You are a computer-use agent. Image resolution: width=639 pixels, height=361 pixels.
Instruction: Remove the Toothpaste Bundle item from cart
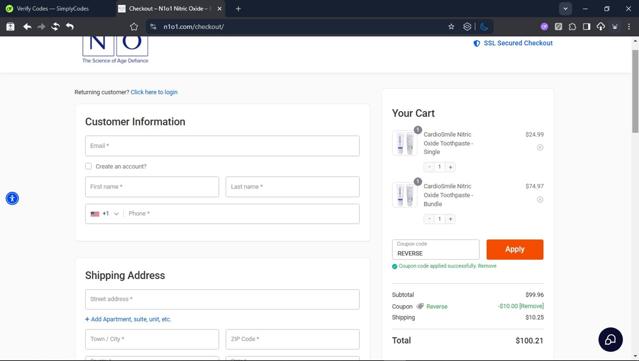(540, 199)
